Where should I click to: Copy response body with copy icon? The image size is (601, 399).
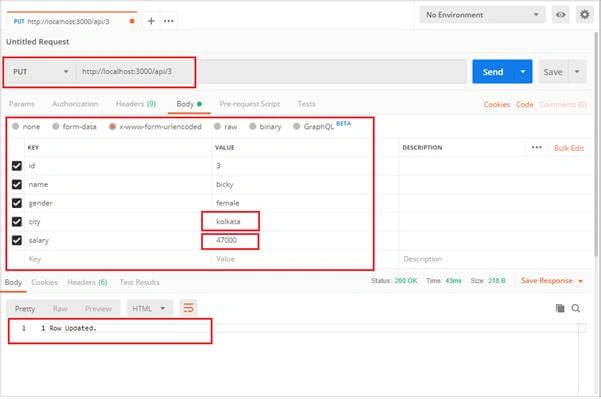point(560,308)
